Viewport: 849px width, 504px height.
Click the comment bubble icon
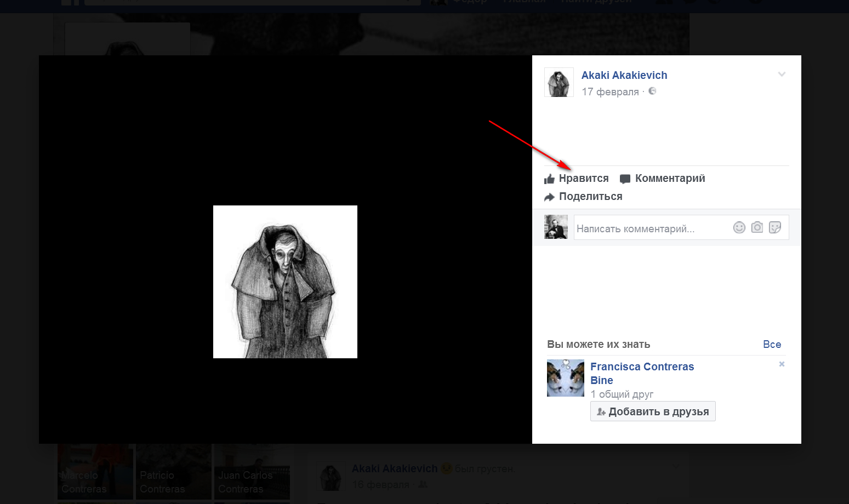click(625, 179)
